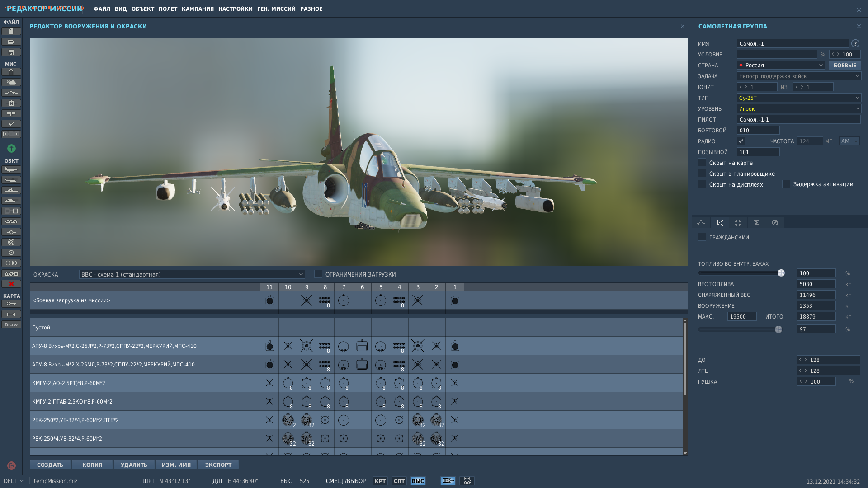The image size is (868, 488).
Task: Open the КАМПАНИЯ menu
Action: point(198,9)
